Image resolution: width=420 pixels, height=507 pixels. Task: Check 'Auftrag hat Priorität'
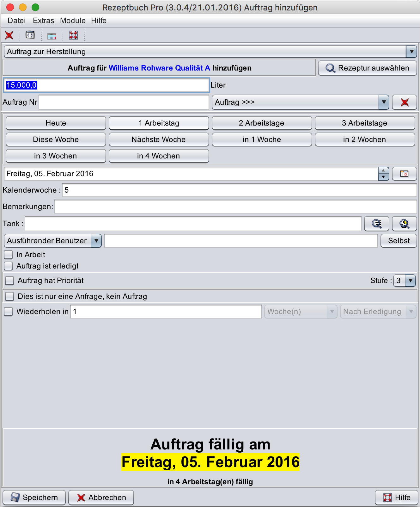click(10, 281)
